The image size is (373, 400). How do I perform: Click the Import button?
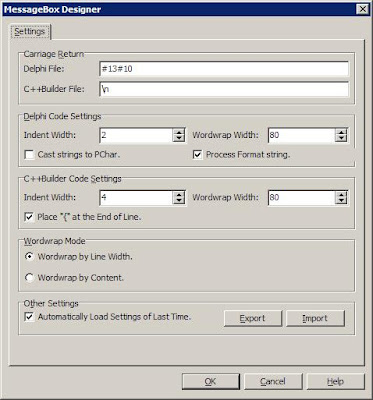click(x=315, y=318)
